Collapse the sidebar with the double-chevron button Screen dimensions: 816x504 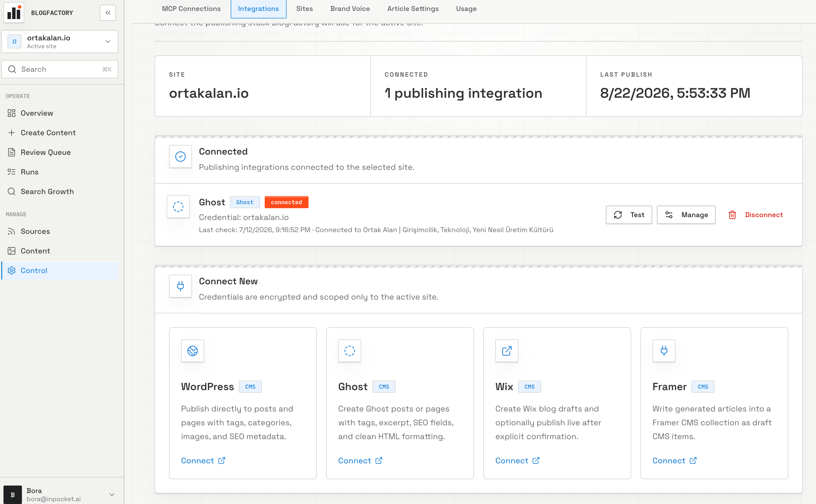pos(108,13)
